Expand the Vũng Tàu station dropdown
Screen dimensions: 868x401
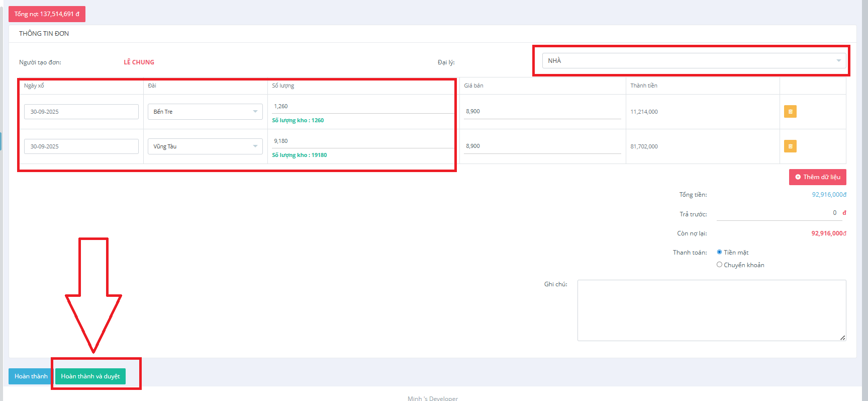click(205, 146)
